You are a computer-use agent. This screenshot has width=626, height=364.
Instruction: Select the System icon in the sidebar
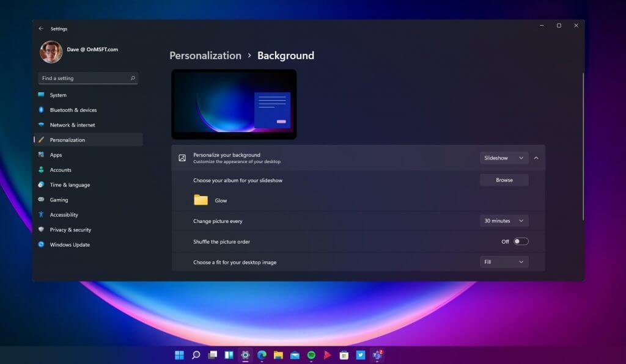click(x=43, y=95)
